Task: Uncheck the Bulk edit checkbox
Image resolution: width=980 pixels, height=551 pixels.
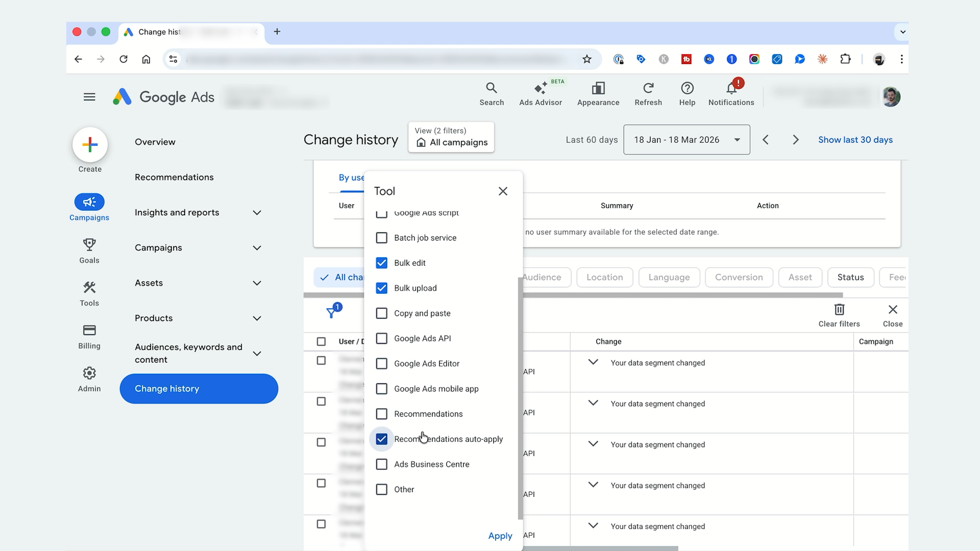Action: coord(381,263)
